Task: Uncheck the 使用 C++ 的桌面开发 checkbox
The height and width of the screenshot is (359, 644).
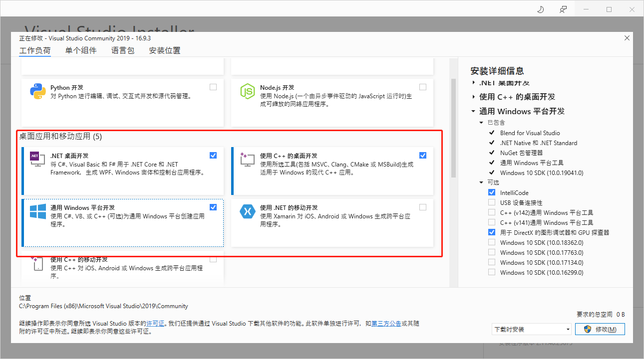Action: coord(423,155)
